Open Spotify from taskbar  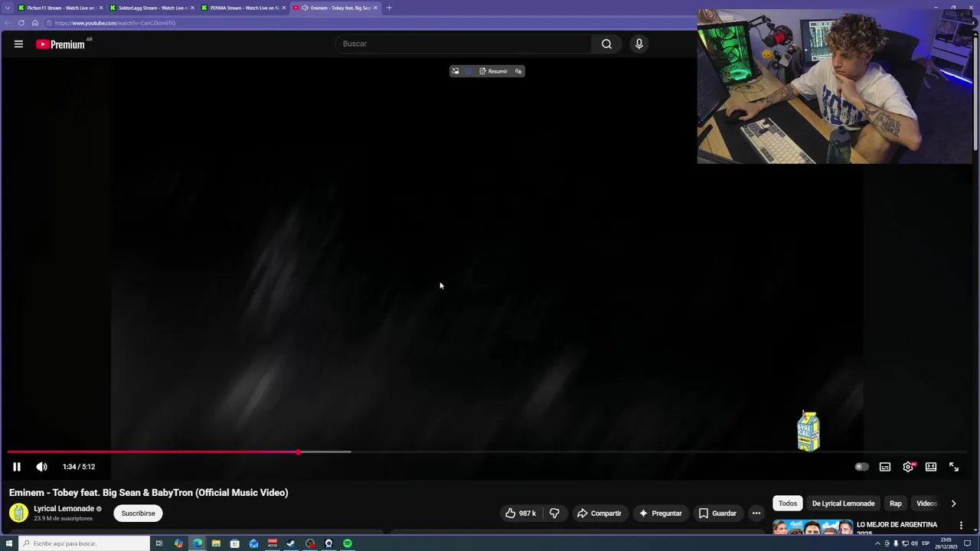point(348,543)
